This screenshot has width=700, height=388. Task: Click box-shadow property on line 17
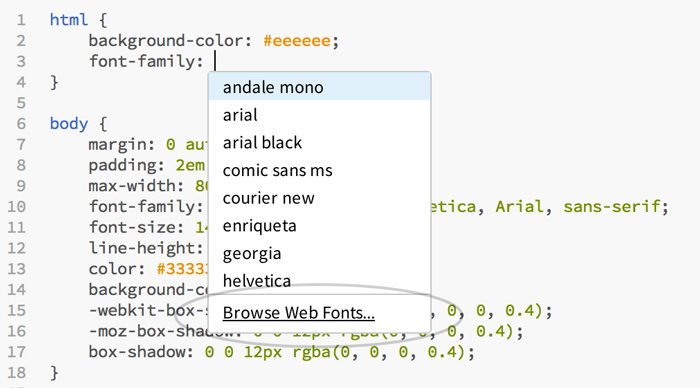[x=137, y=351]
